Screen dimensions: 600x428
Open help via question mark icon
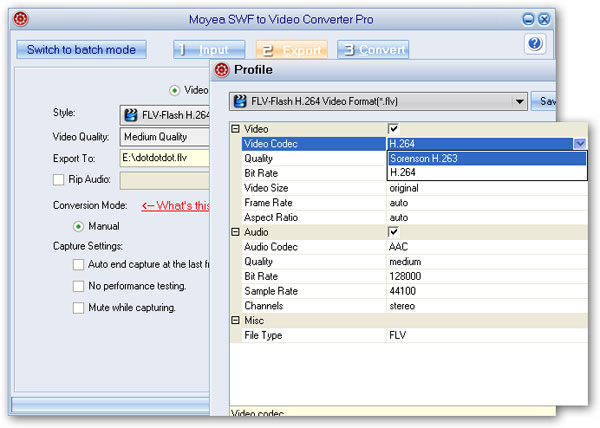535,44
